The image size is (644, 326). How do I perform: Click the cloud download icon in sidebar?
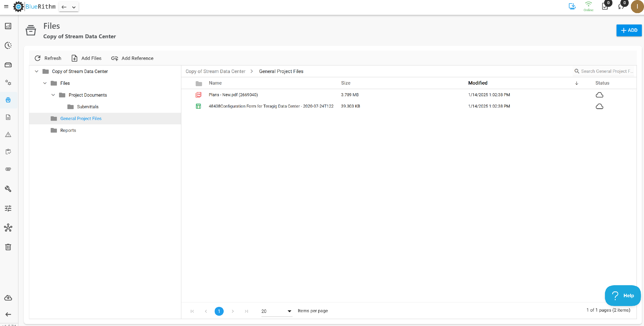point(8,298)
